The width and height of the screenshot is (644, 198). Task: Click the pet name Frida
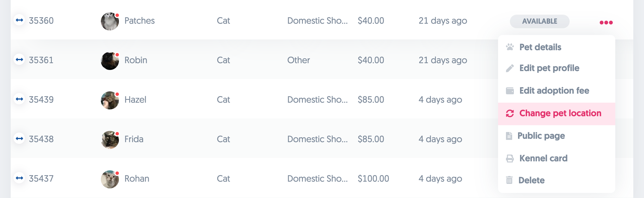pyautogui.click(x=134, y=139)
